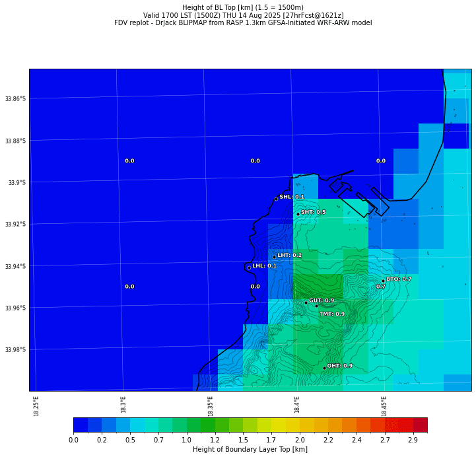Viewport: 476px width, 457px height.
Task: Select the 1.5 colorbar tick label
Action: pyautogui.click(x=243, y=440)
